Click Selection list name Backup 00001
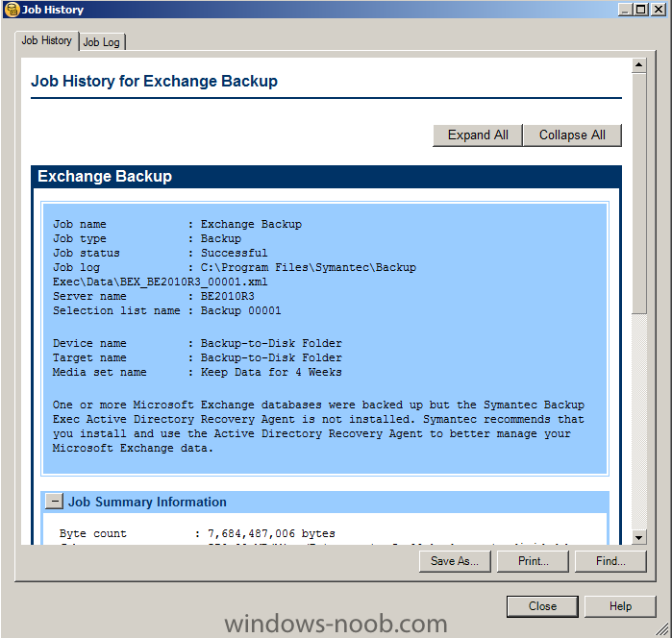672x638 pixels. click(241, 310)
